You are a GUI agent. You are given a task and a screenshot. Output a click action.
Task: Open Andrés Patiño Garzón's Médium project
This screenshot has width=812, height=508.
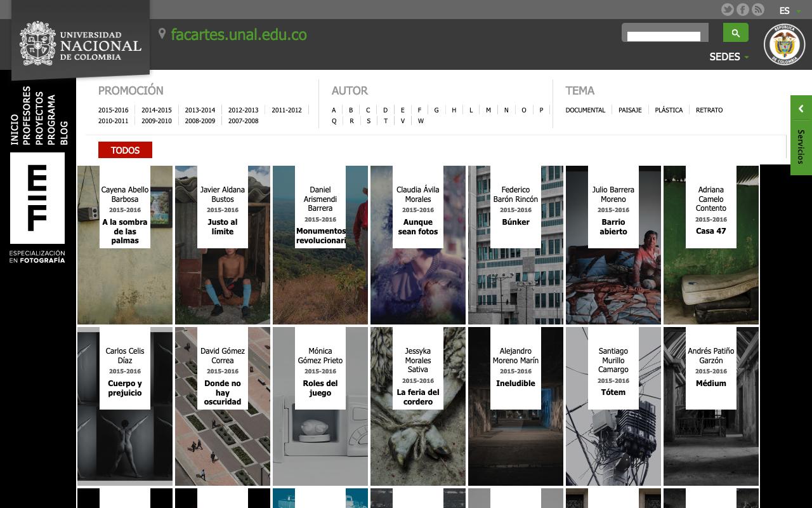click(x=711, y=406)
